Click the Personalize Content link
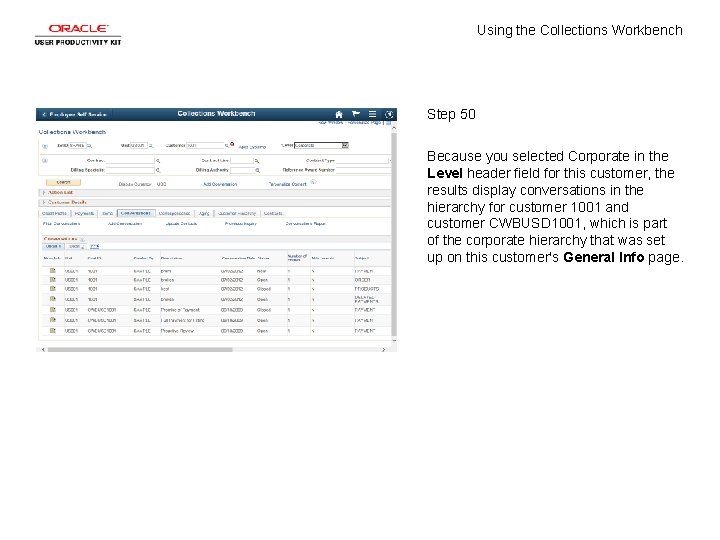The height and width of the screenshot is (540, 720). (x=287, y=184)
